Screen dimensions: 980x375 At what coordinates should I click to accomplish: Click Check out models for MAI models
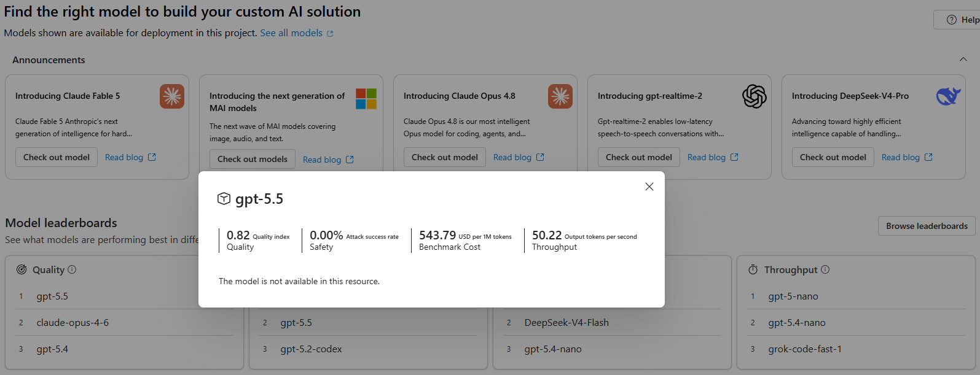pyautogui.click(x=253, y=159)
